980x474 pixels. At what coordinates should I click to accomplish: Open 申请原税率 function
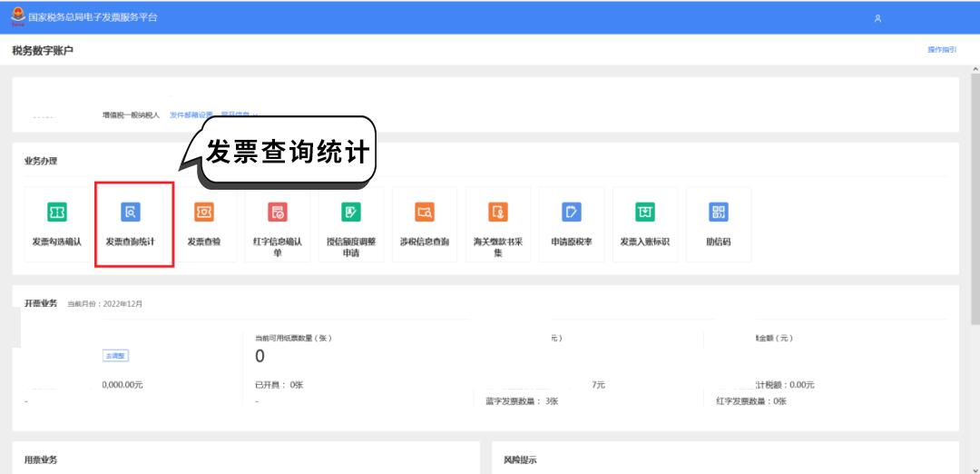571,223
